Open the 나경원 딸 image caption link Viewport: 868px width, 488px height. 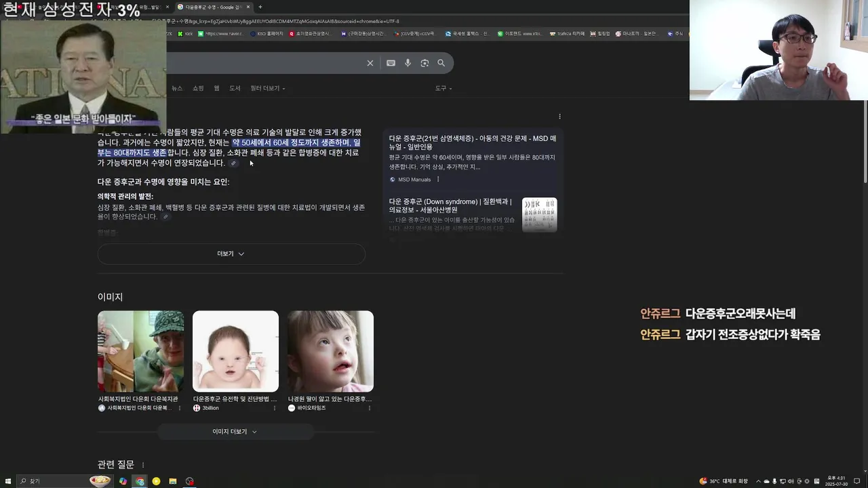pos(330,399)
